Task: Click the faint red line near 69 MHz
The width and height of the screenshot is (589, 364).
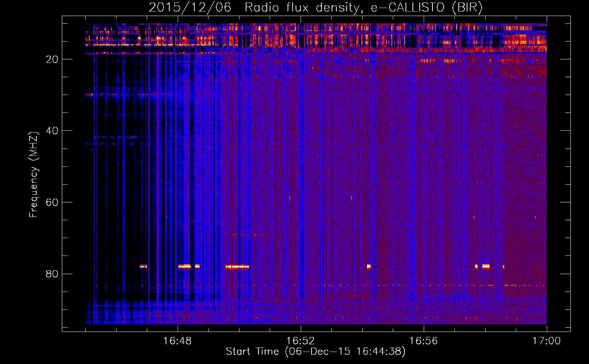Action: [x=247, y=235]
